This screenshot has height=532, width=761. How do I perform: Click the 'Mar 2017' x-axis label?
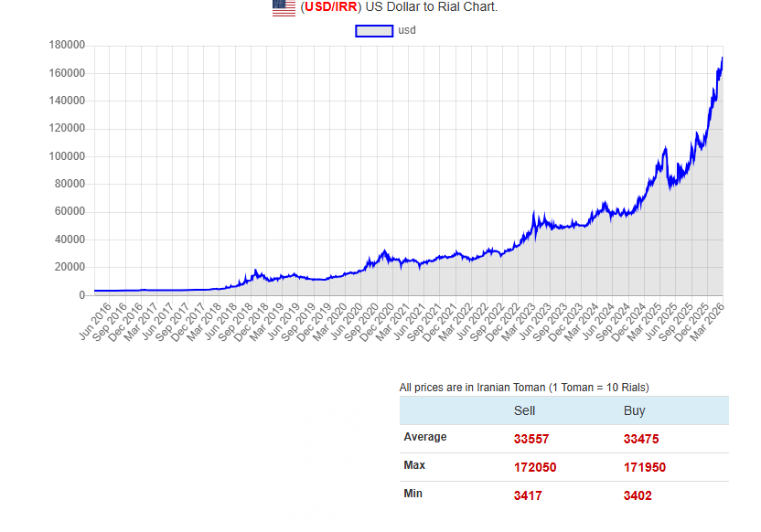[141, 321]
